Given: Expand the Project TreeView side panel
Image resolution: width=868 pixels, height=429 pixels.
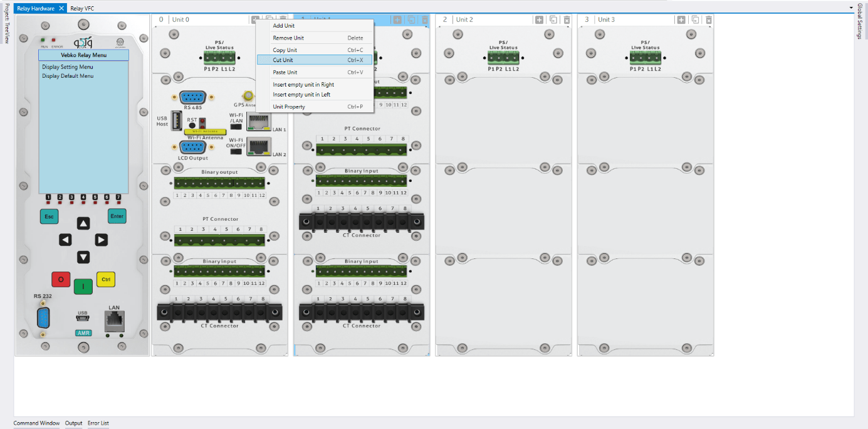Looking at the screenshot, I should (7, 23).
